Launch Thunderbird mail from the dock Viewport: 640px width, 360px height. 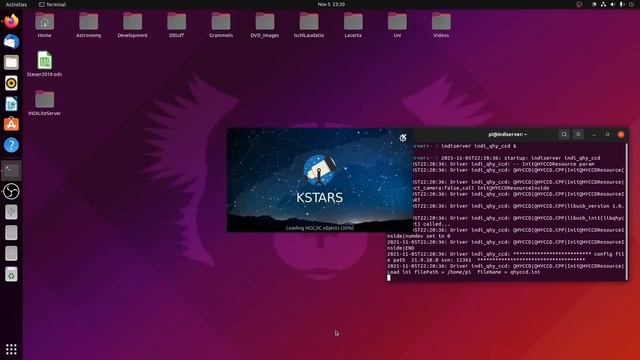(11, 42)
